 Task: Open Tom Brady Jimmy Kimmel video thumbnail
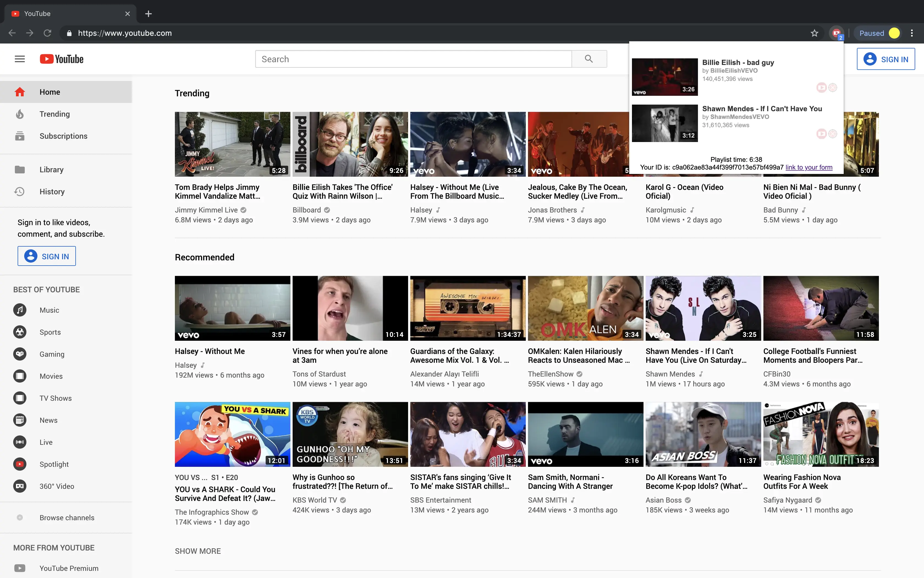(233, 144)
